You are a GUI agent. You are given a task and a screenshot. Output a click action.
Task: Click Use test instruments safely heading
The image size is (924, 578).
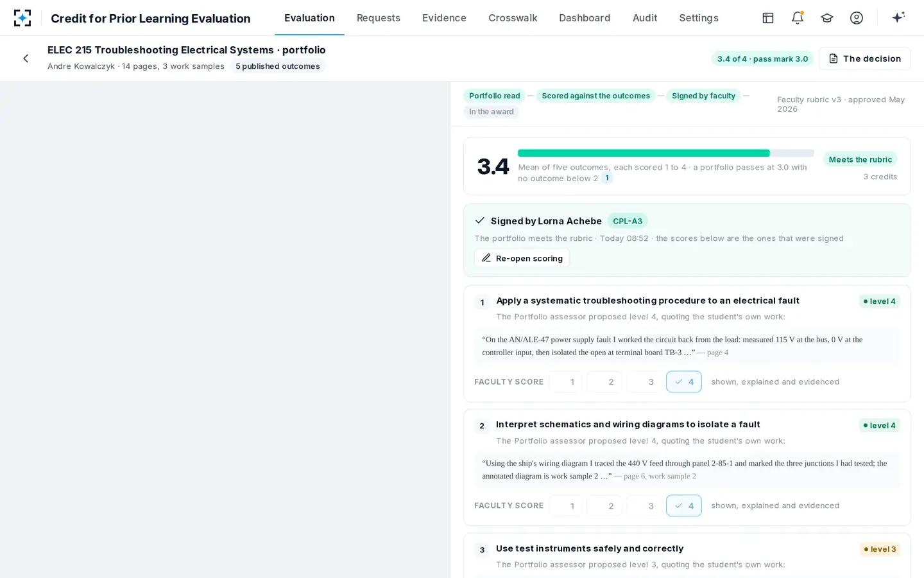coord(590,548)
